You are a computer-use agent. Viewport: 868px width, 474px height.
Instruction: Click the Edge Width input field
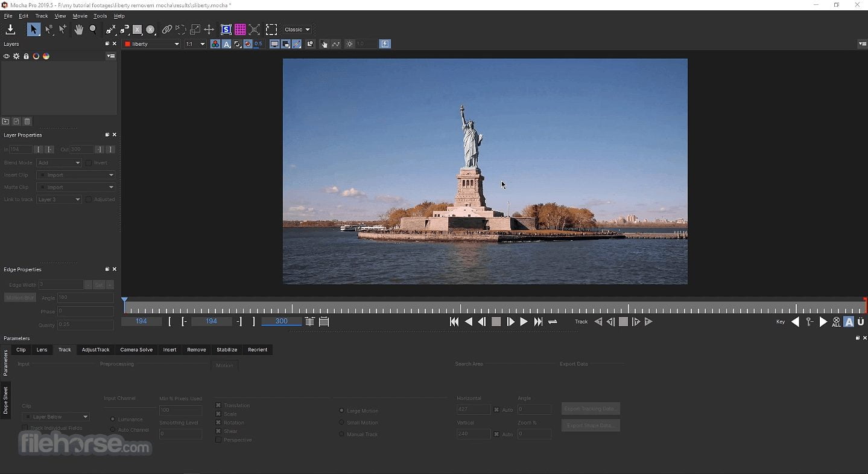61,284
